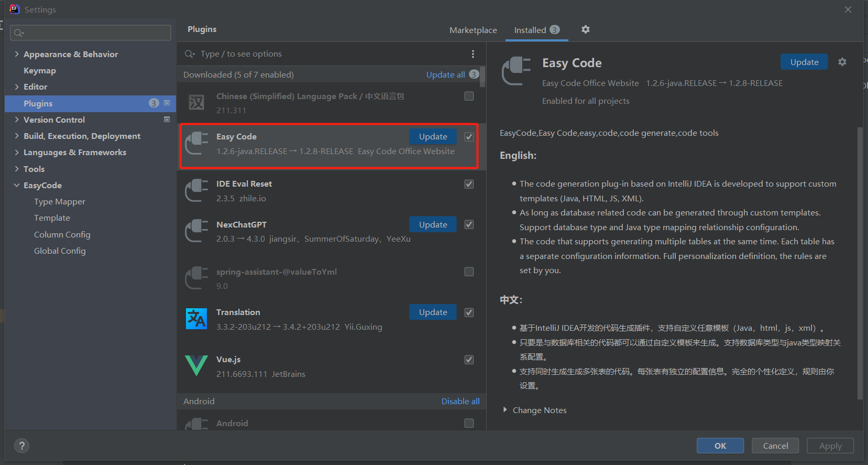This screenshot has width=868, height=465.
Task: Open Template under EasyCode
Action: coord(52,218)
